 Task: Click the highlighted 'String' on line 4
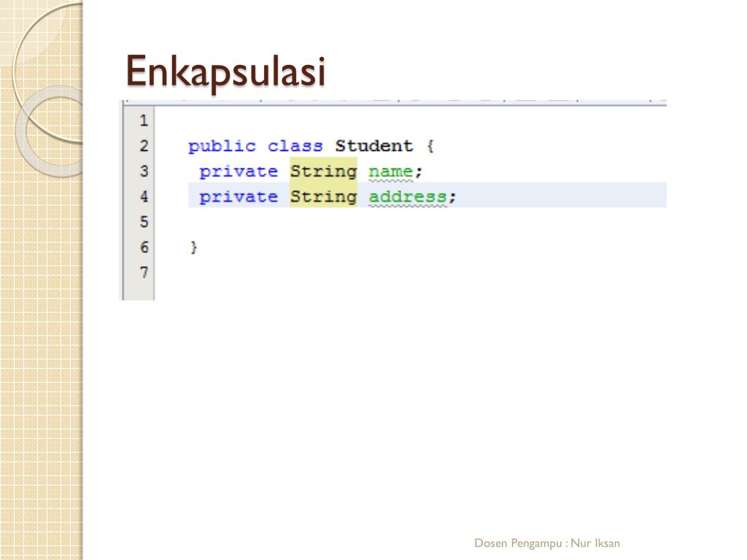323,197
